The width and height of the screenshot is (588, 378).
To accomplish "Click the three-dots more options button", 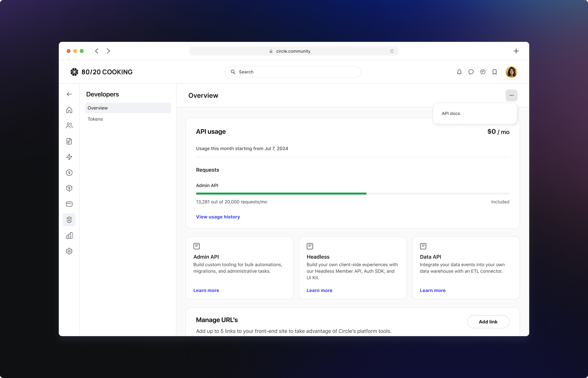I will click(512, 95).
